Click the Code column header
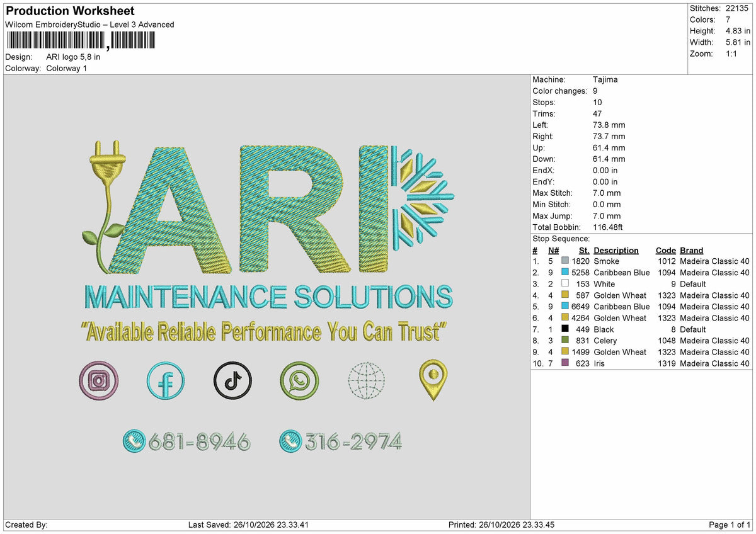756x534 pixels. coord(665,251)
